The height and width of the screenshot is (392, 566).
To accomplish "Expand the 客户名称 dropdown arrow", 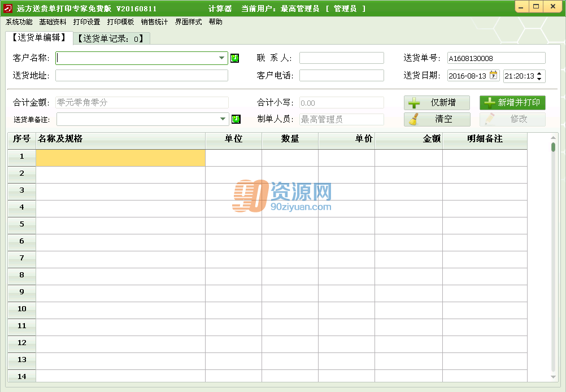I will click(221, 58).
